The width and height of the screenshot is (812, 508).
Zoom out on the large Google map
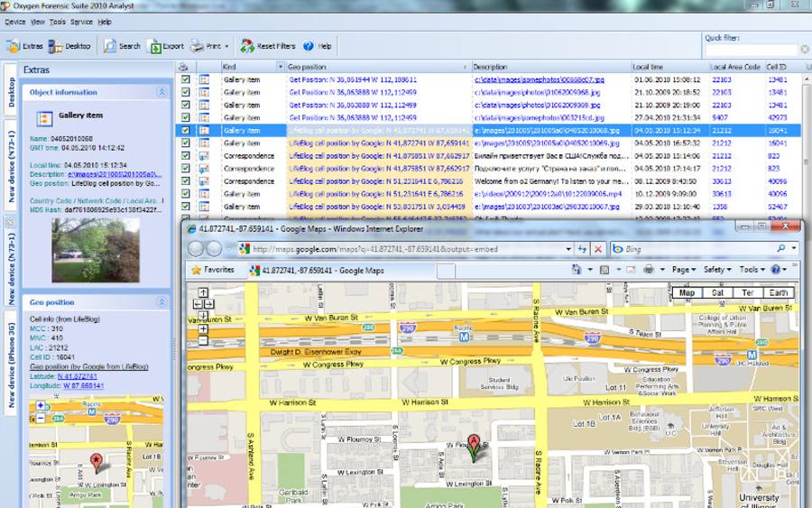click(203, 340)
